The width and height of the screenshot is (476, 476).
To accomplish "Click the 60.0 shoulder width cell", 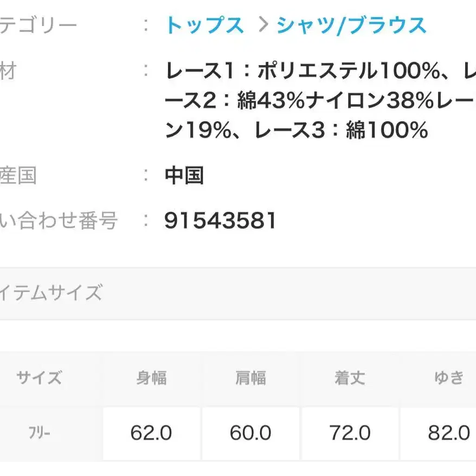I will (250, 433).
